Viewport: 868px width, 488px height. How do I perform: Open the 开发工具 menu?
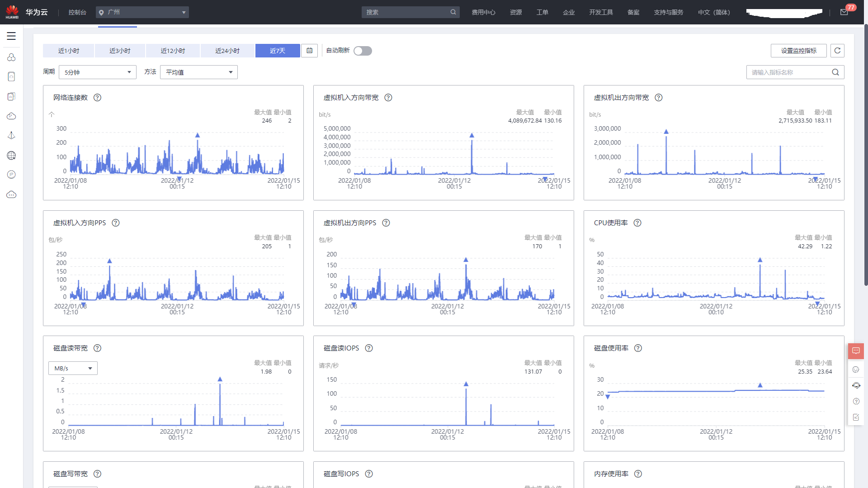click(x=601, y=12)
